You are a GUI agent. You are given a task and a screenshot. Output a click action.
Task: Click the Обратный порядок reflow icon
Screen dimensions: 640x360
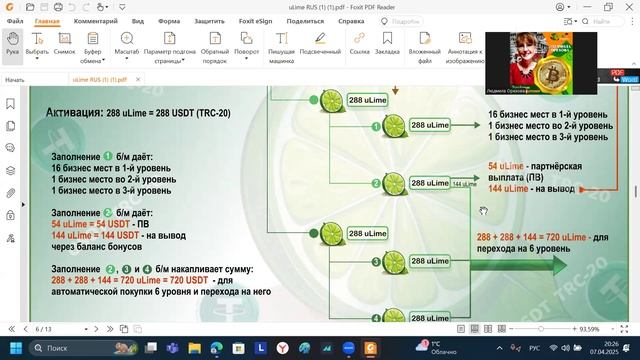coord(215,39)
